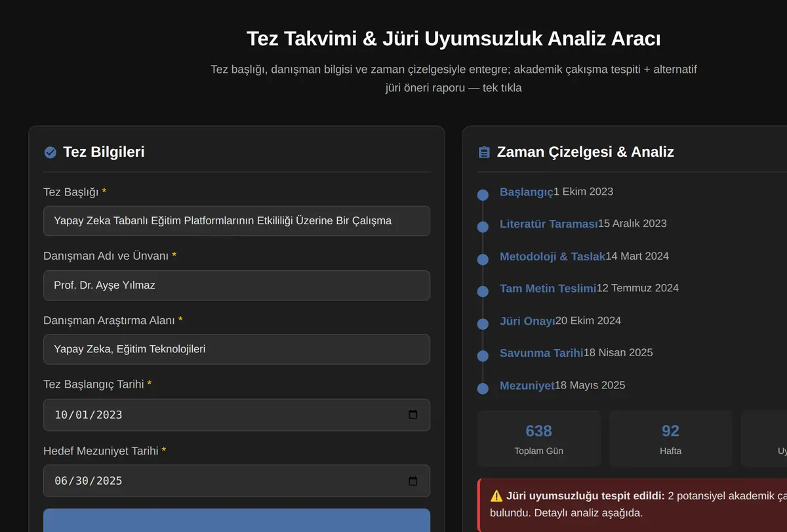Click the date 14 Mart 2024

pos(637,256)
